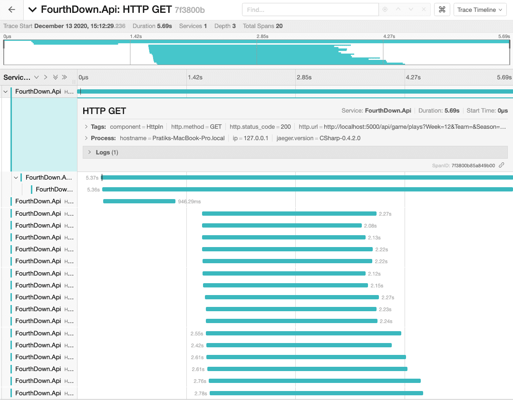Click the 5.36s nested span bar
Image resolution: width=513 pixels, height=420 pixels.
pos(308,189)
